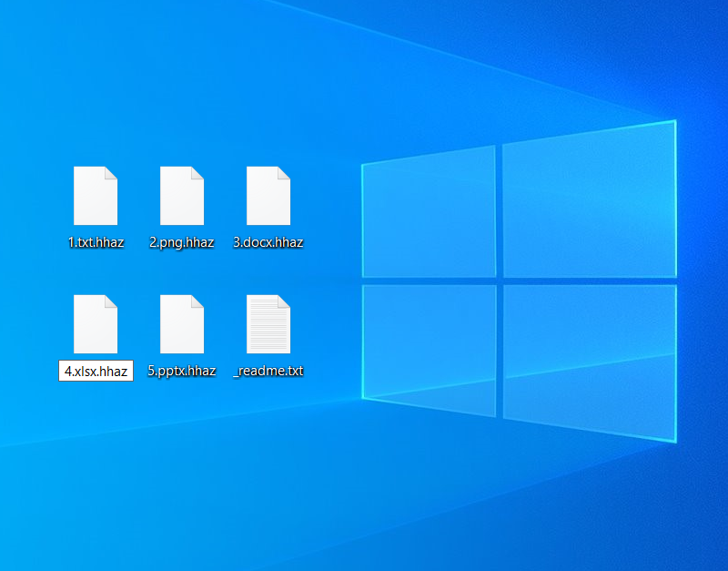Click empty desktop space above the file icons
The height and width of the screenshot is (571, 728).
(182, 82)
